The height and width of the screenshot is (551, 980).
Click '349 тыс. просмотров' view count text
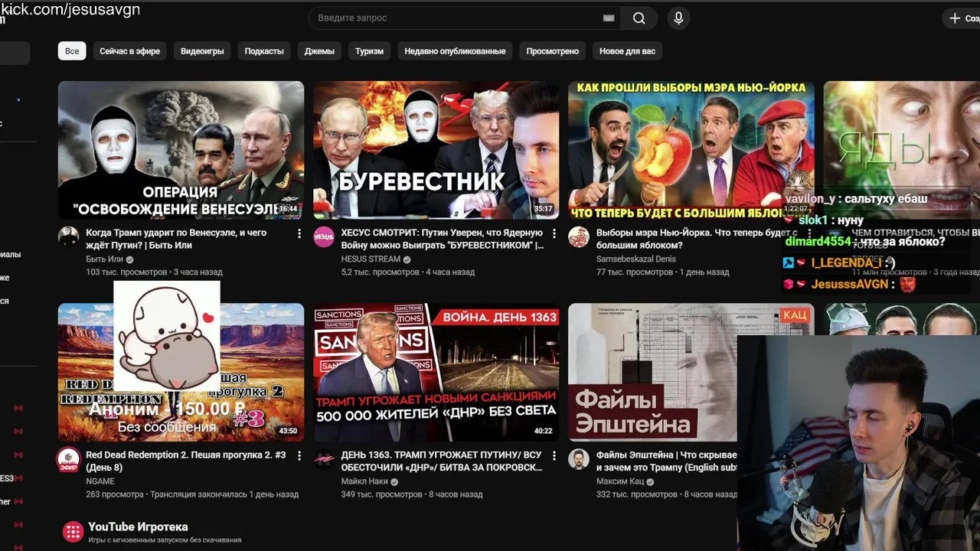381,494
